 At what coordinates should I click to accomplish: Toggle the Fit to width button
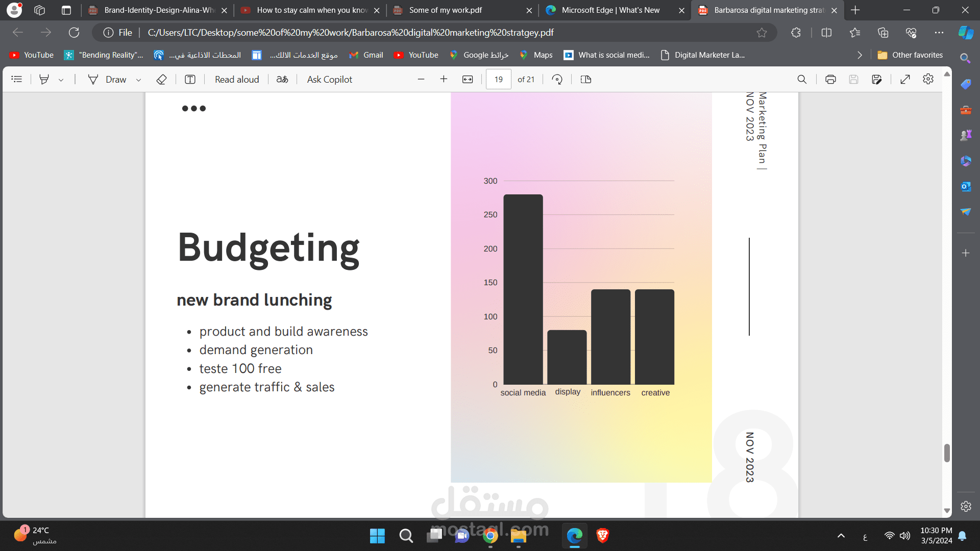pos(468,79)
